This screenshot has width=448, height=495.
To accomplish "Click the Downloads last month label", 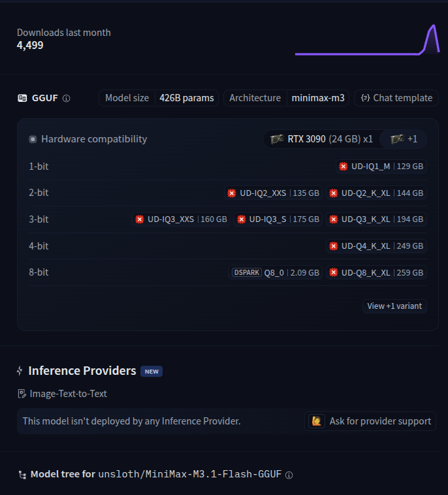I will pos(64,33).
